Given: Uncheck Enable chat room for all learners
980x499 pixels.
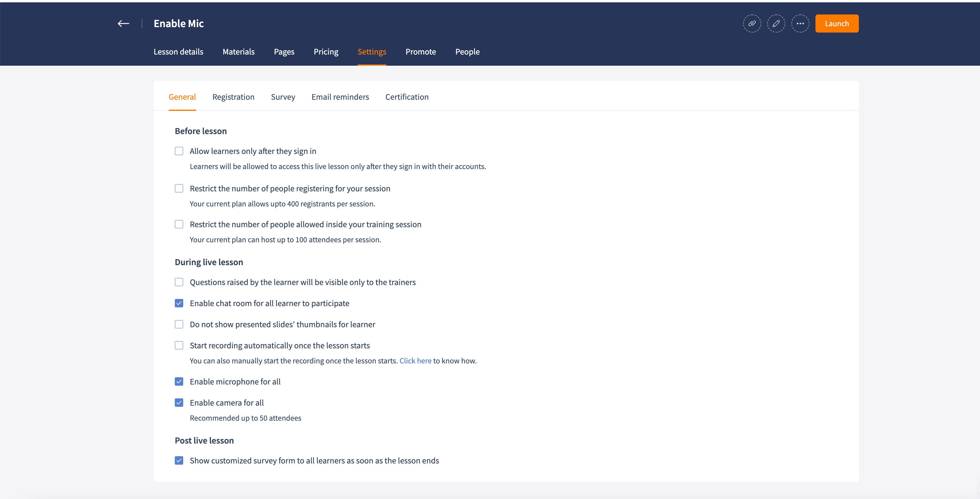Looking at the screenshot, I should coord(179,303).
